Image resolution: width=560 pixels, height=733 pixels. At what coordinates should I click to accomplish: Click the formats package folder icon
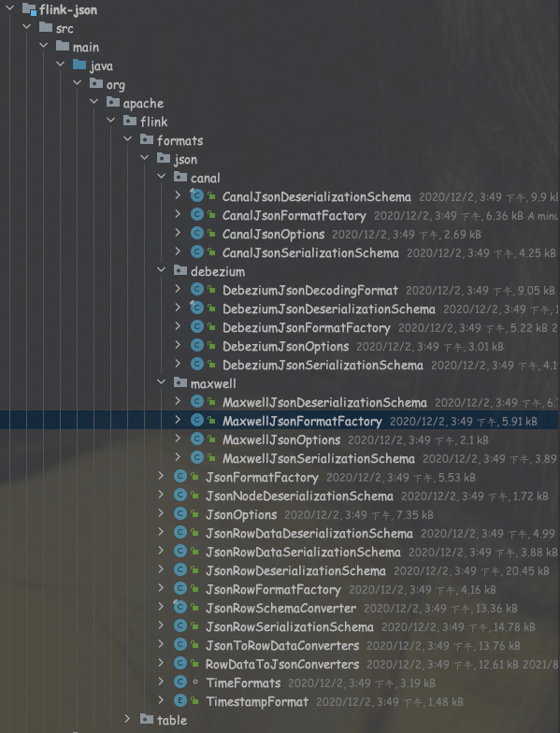point(147,139)
